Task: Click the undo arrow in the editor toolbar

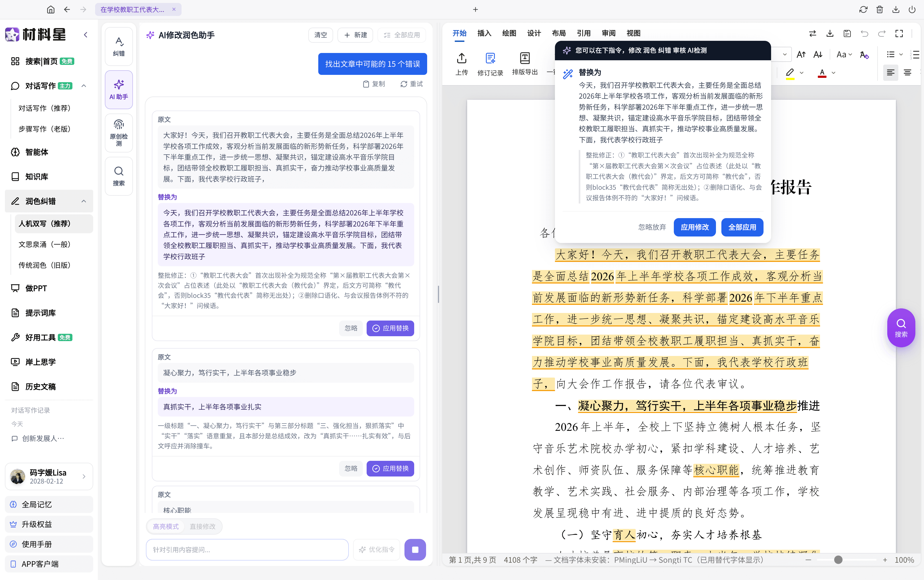Action: pos(865,33)
